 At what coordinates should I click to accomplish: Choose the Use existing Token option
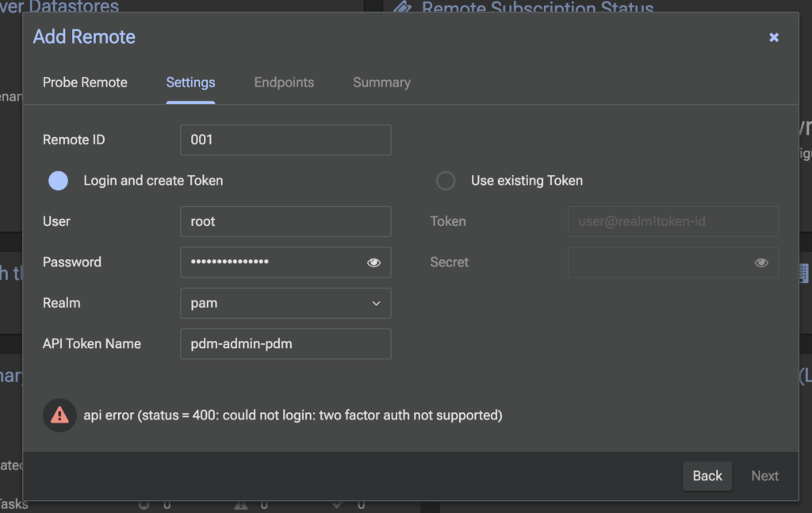pos(446,181)
